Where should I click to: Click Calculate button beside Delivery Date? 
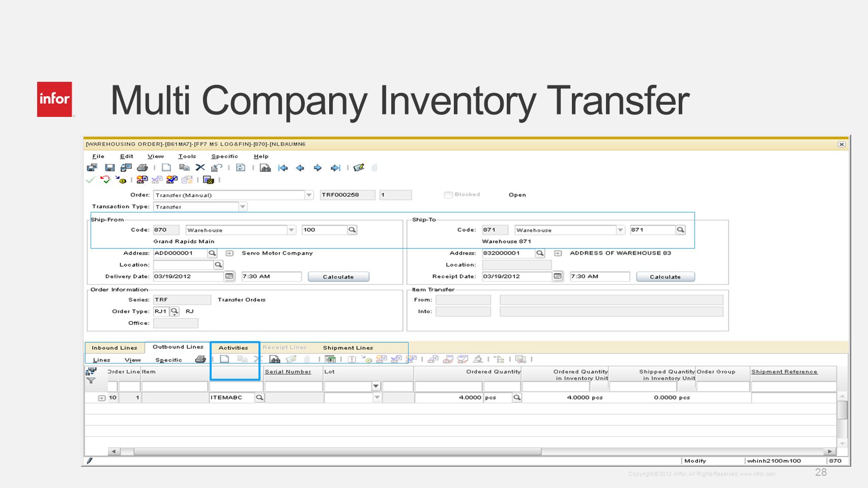tap(338, 277)
